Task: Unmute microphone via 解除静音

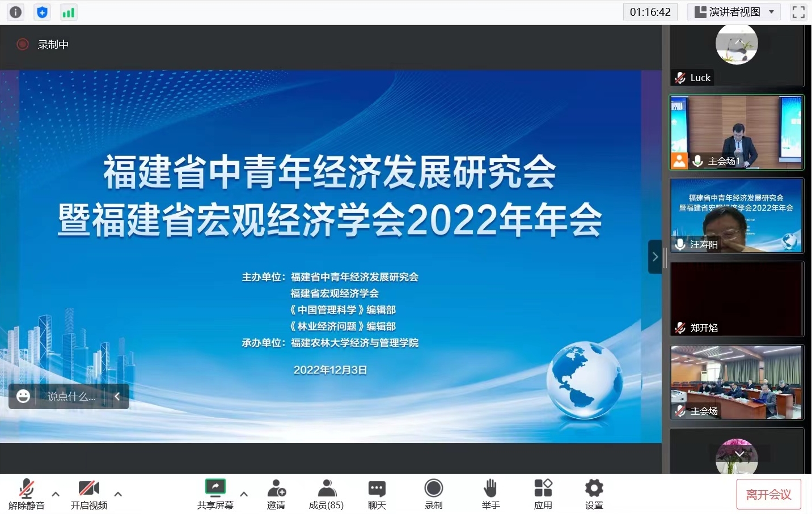Action: pos(26,494)
